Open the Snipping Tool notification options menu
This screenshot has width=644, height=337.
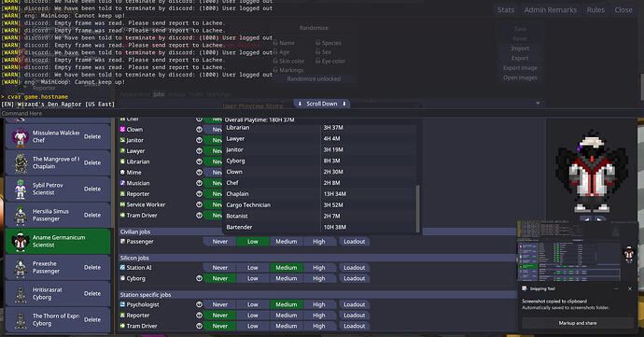[x=616, y=288]
